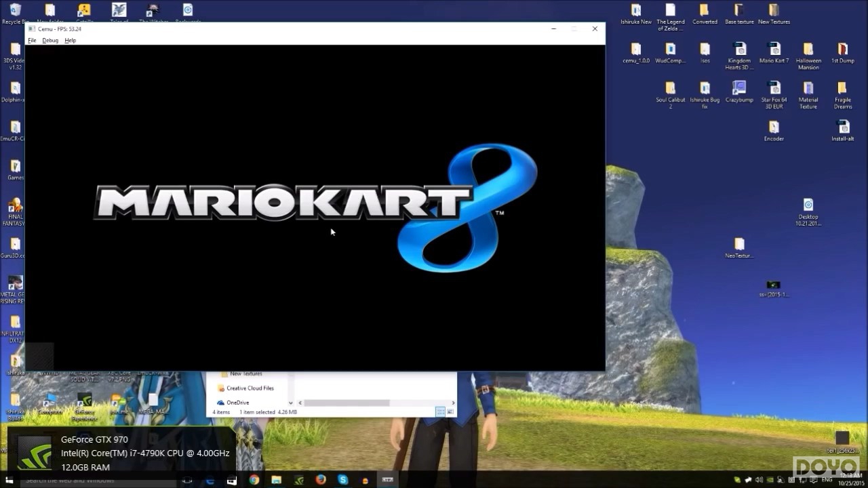Viewport: 868px width, 488px height.
Task: Open the Material Texture folder
Action: click(808, 95)
